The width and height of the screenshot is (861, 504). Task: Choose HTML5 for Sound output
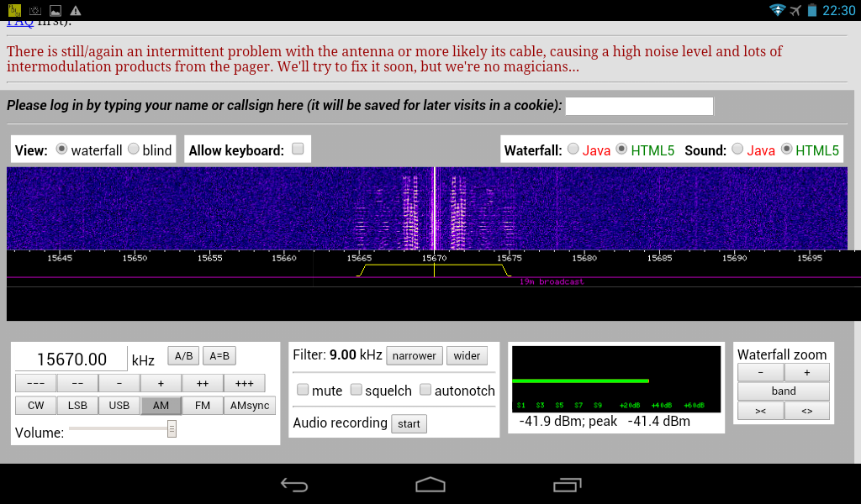click(x=786, y=150)
